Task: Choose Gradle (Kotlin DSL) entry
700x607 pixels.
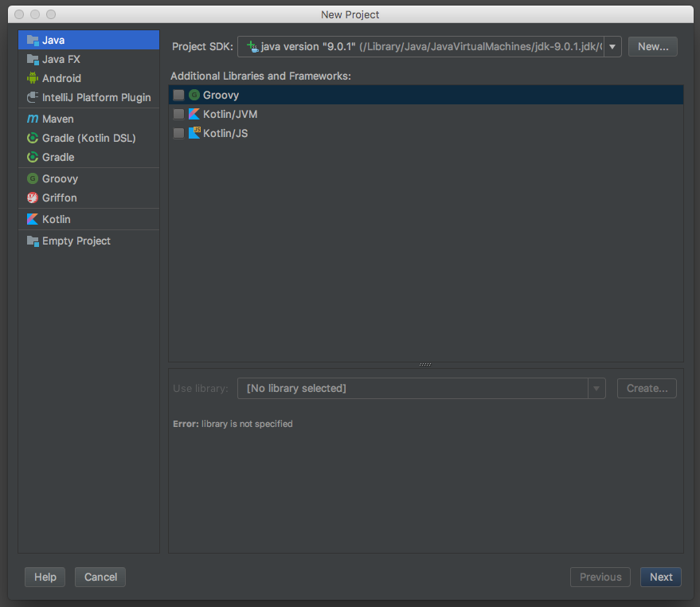Action: [x=89, y=138]
